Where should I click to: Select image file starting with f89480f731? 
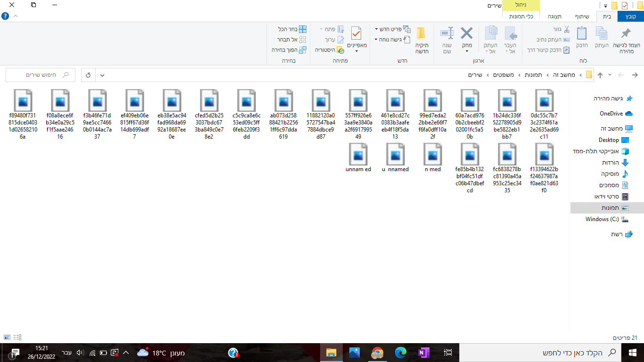23,115
